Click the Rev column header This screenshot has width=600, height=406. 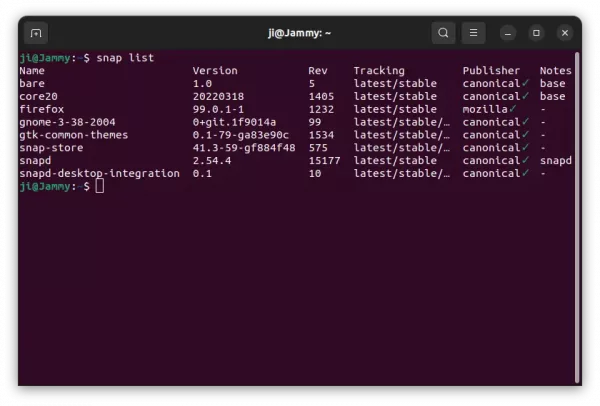318,71
